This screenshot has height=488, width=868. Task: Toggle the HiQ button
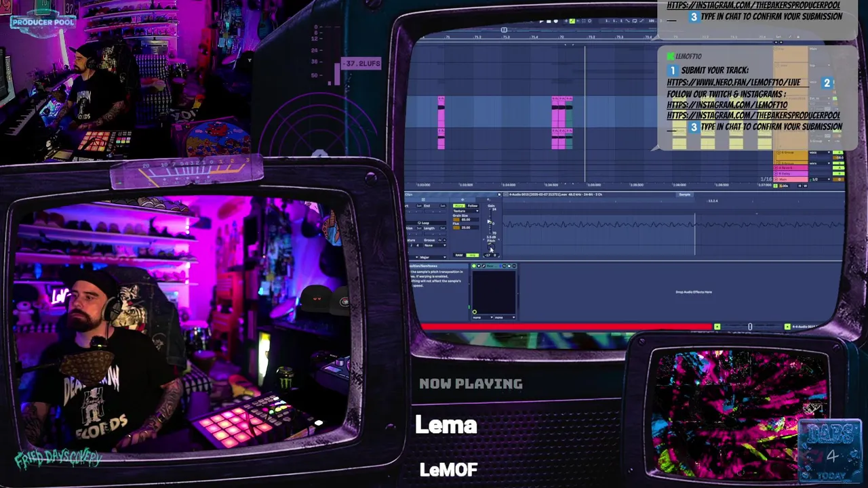point(472,255)
